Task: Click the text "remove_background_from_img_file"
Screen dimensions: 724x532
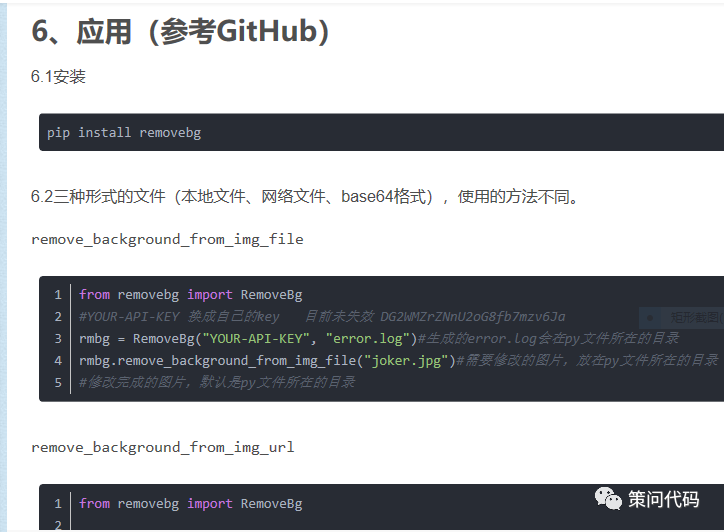Action: click(x=167, y=240)
